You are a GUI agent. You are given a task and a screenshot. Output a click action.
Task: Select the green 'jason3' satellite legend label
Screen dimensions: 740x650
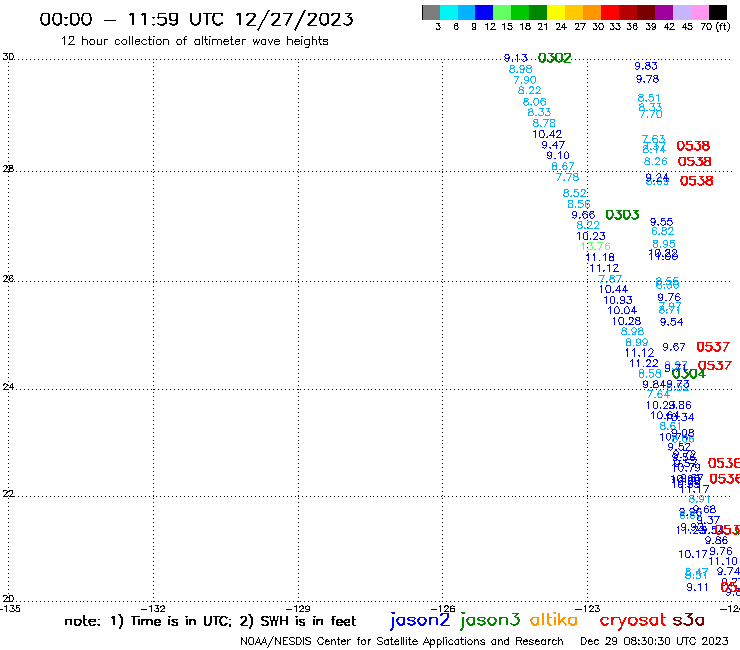pos(490,620)
